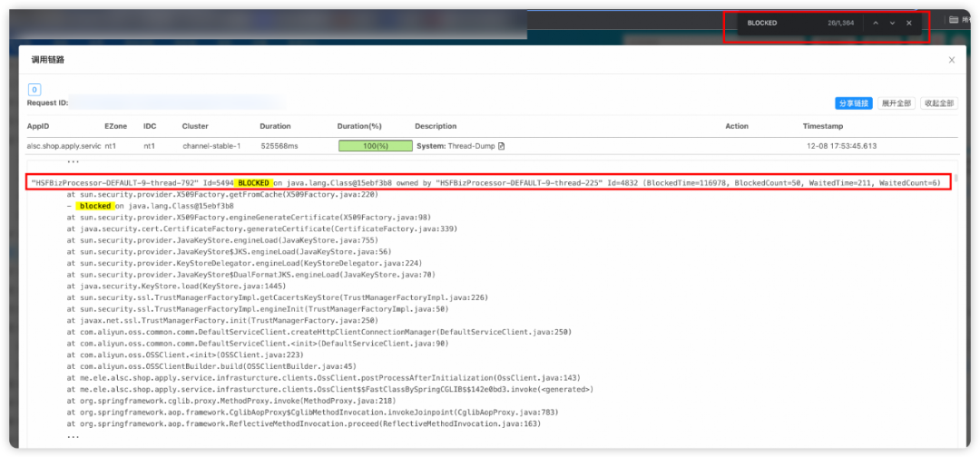Click the CertificateFactory.generateCertificate stack line
The height and width of the screenshot is (457, 980).
[262, 228]
